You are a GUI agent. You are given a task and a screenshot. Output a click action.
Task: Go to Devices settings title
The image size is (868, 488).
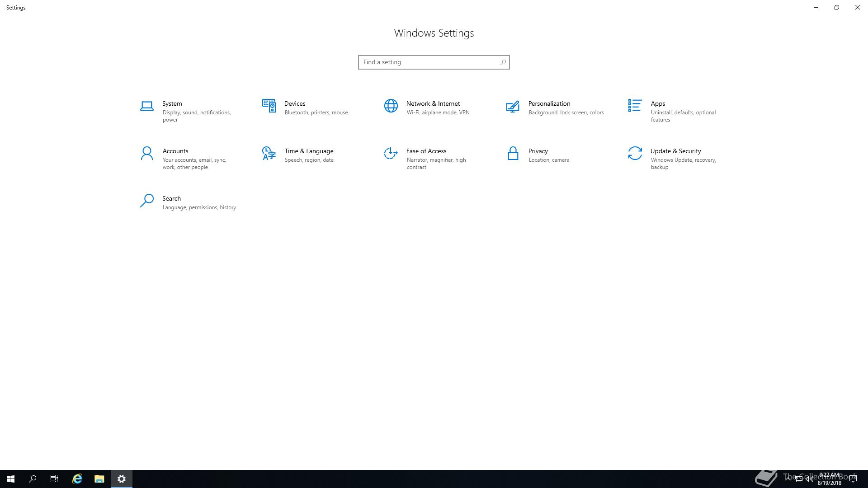coord(295,103)
